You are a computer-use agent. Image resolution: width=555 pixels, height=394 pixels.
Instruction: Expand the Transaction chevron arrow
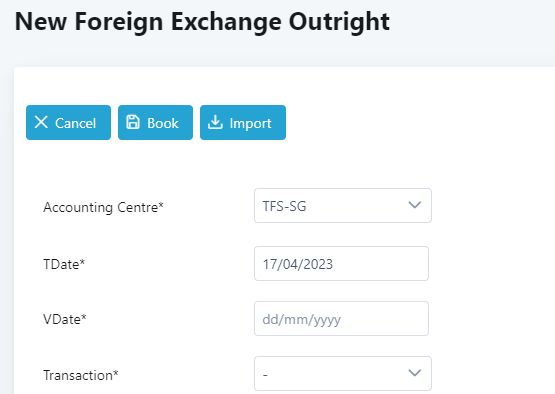click(x=414, y=373)
